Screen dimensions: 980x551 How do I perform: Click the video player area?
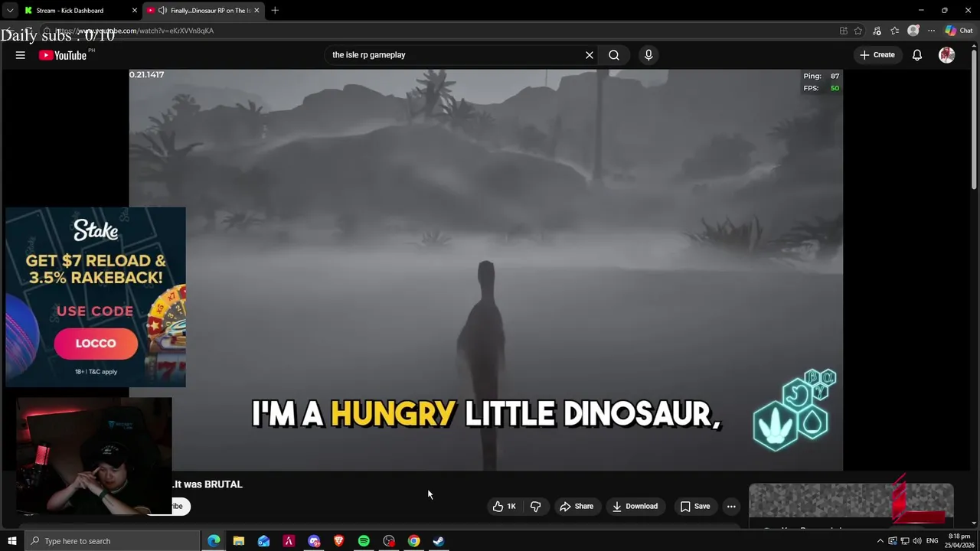(x=486, y=270)
